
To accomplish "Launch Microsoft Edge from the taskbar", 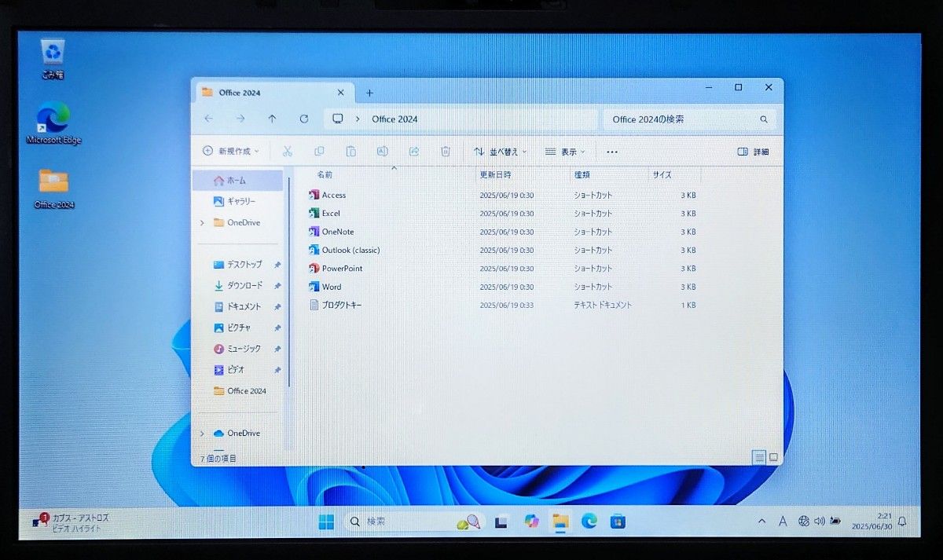I will [589, 521].
